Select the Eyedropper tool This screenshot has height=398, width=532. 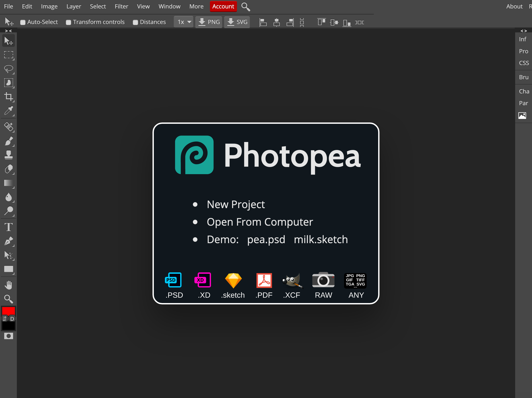[x=9, y=111]
